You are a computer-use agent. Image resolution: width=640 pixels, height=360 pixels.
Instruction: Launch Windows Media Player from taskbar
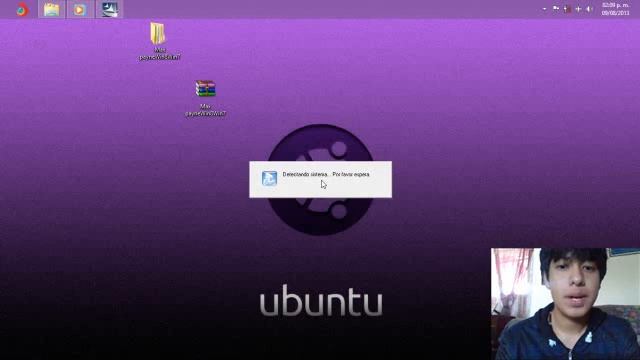pyautogui.click(x=79, y=9)
